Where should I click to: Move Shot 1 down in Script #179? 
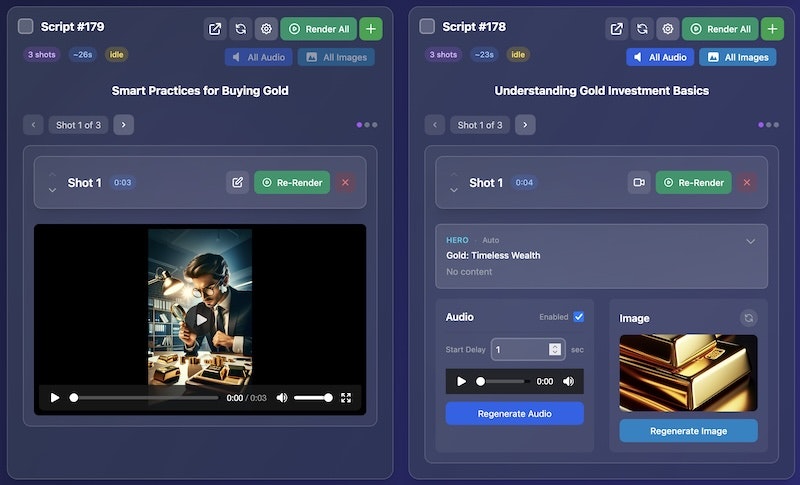(52, 190)
